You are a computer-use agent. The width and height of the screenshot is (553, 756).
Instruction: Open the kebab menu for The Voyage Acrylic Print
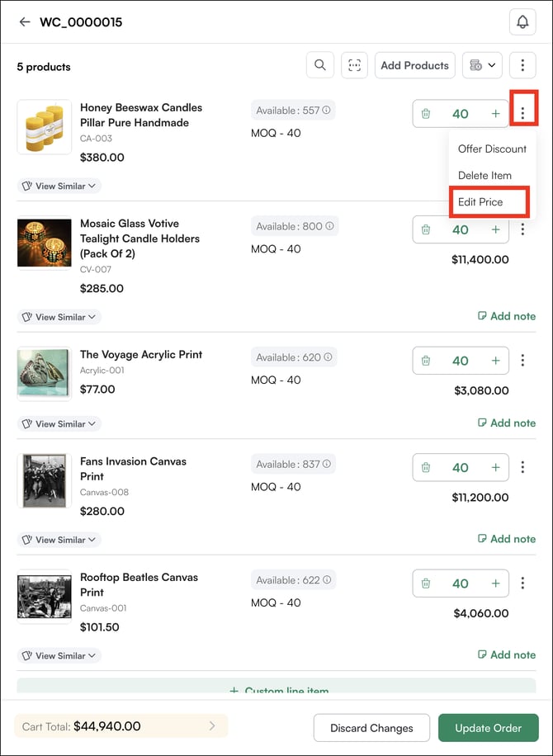tap(523, 360)
